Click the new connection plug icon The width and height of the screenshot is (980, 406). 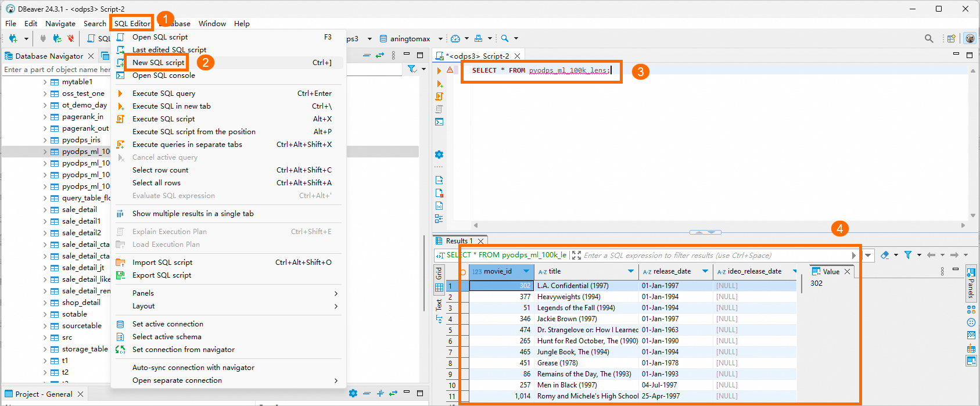13,38
